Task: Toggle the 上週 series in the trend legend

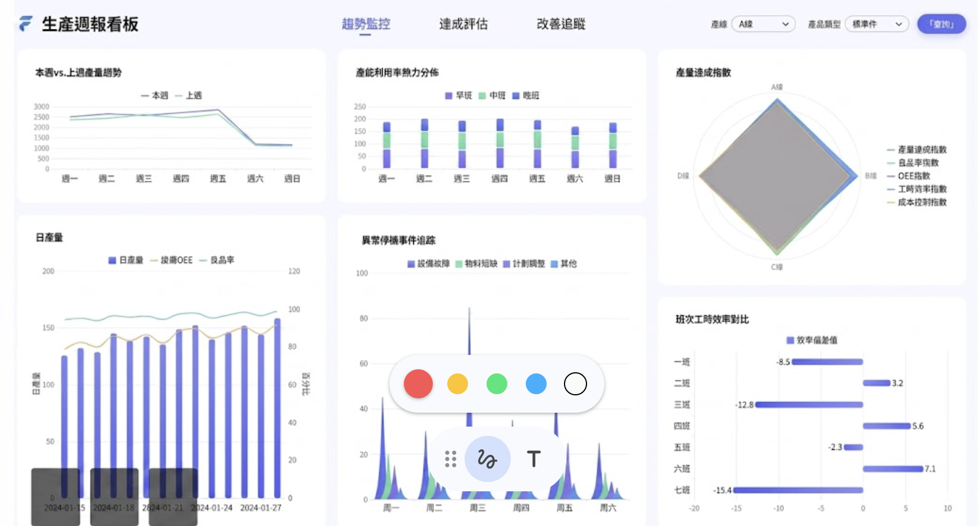Action: coord(189,95)
